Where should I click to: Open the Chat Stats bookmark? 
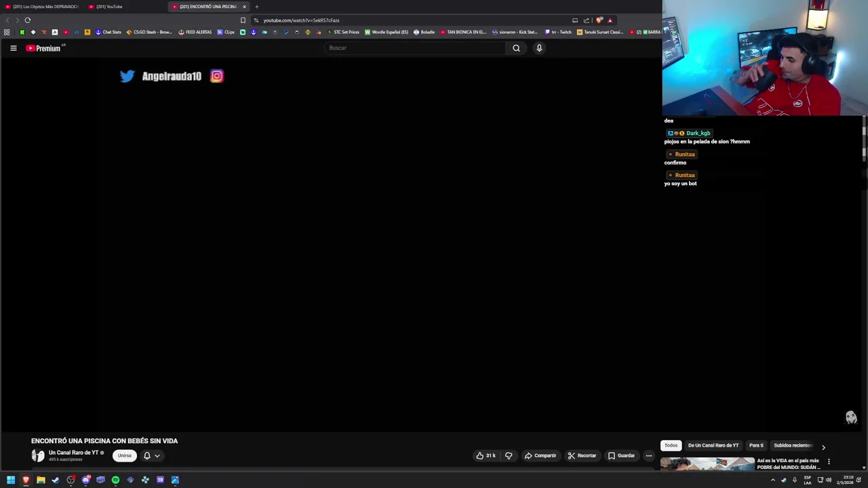click(x=108, y=32)
